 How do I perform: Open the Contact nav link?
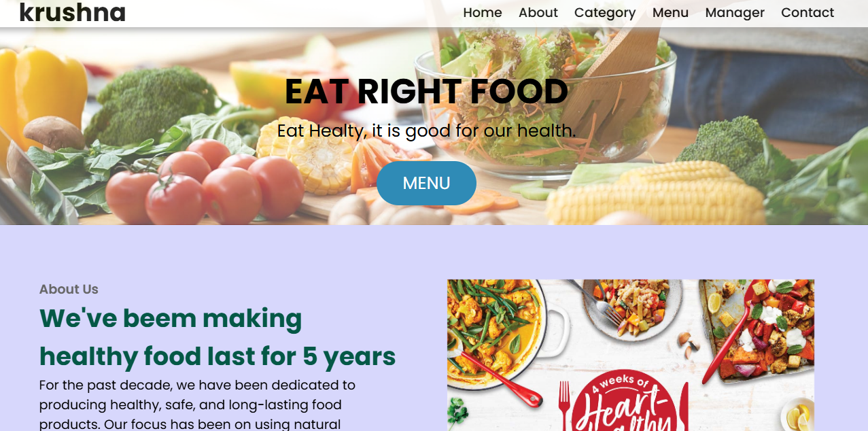[x=808, y=12]
